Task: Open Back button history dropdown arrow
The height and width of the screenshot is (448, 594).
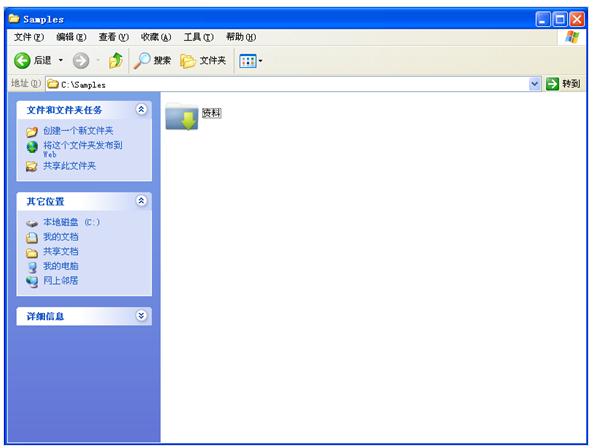Action: (x=61, y=60)
